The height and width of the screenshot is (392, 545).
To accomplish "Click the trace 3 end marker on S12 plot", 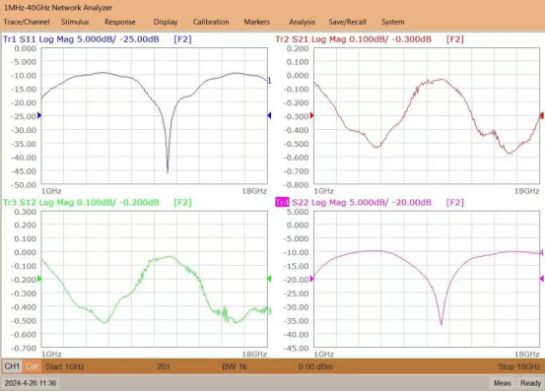I will click(269, 311).
